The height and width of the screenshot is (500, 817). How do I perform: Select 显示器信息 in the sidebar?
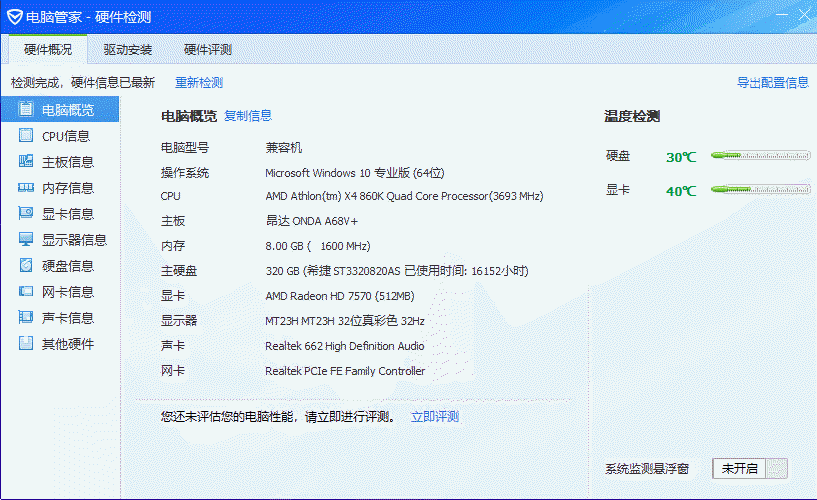(74, 240)
